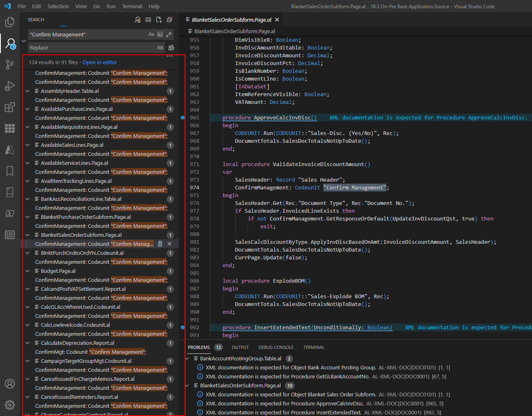532x416 pixels.
Task: Collapse the Replace field toggle chevron
Action: (24, 41)
